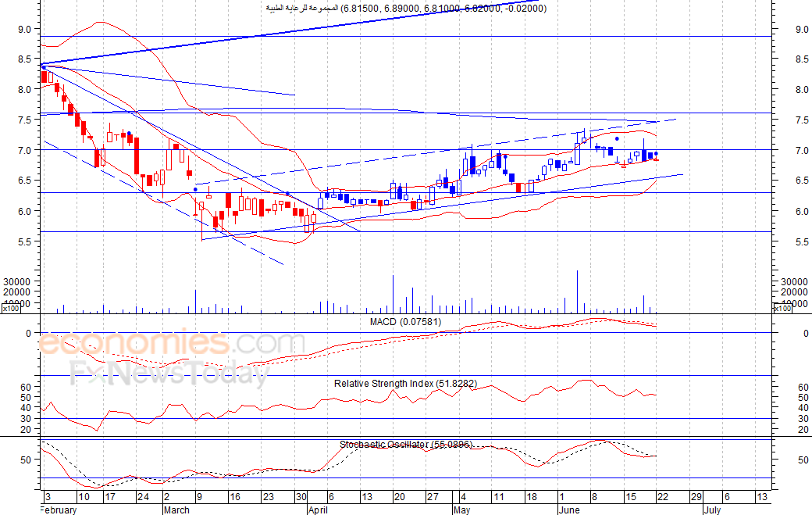Choose the June month label
This screenshot has width=812, height=515.
coord(570,510)
